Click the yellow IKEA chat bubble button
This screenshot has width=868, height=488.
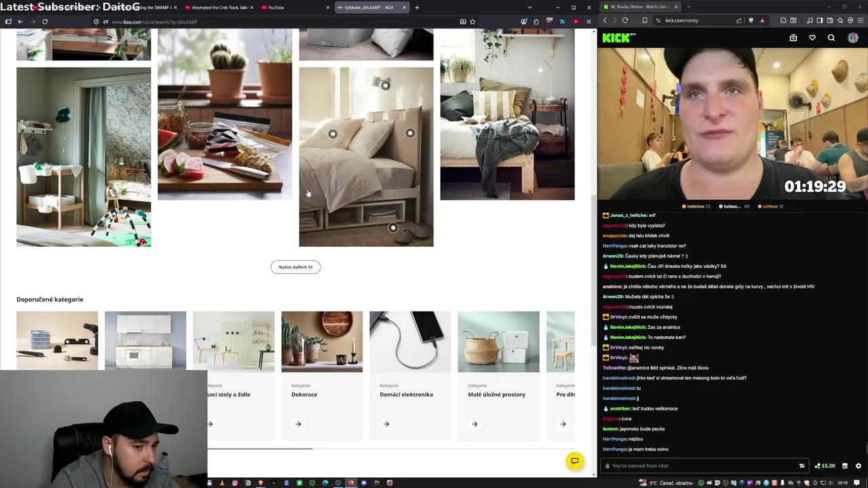[x=574, y=461]
